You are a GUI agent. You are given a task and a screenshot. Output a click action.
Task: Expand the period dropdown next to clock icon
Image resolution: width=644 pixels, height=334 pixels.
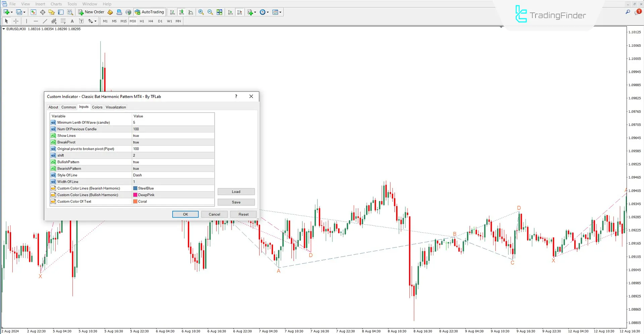click(268, 12)
